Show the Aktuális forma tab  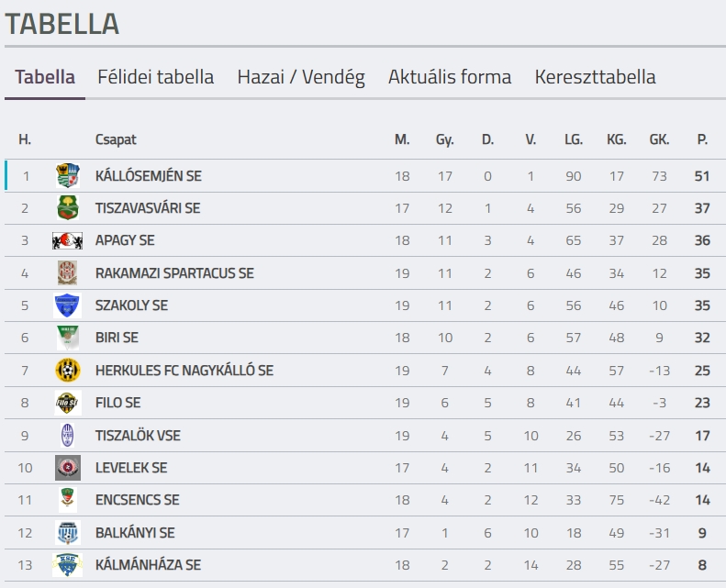[450, 77]
